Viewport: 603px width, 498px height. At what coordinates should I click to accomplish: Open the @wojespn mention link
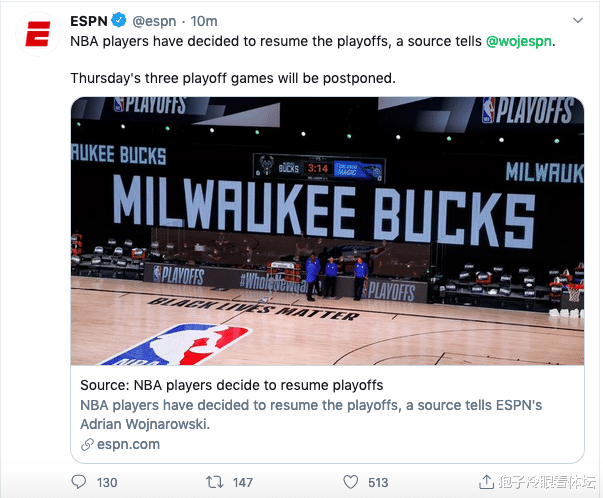[520, 42]
